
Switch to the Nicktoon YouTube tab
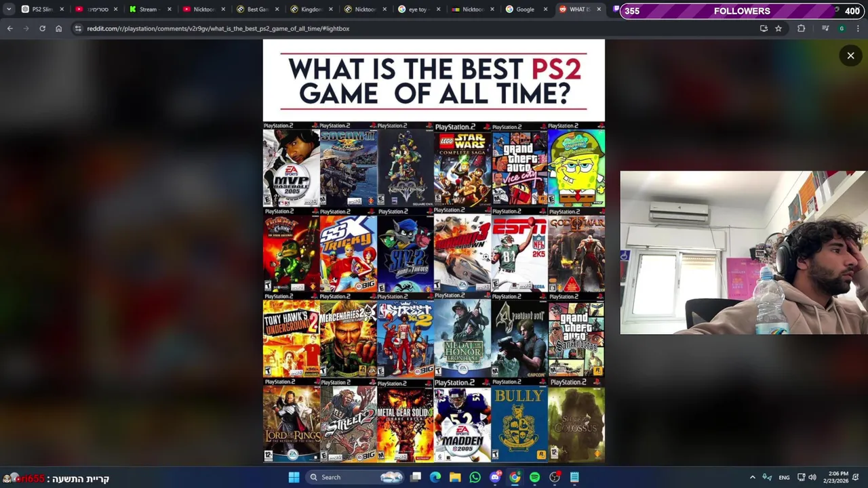(x=203, y=9)
